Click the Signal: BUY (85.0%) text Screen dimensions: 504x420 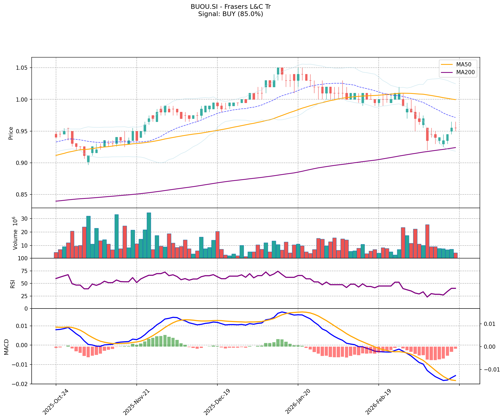tap(231, 14)
